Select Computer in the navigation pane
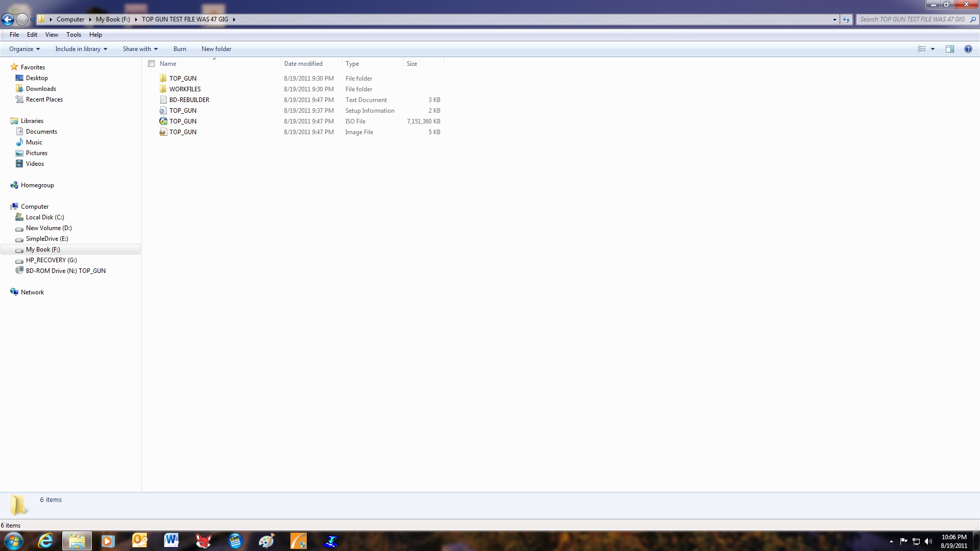This screenshot has height=551, width=980. point(35,207)
